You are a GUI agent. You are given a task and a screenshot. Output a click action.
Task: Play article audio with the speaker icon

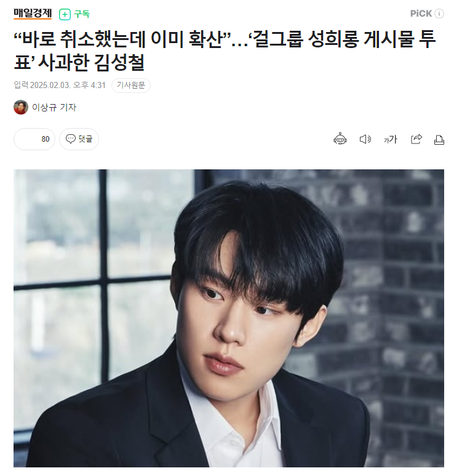point(365,139)
